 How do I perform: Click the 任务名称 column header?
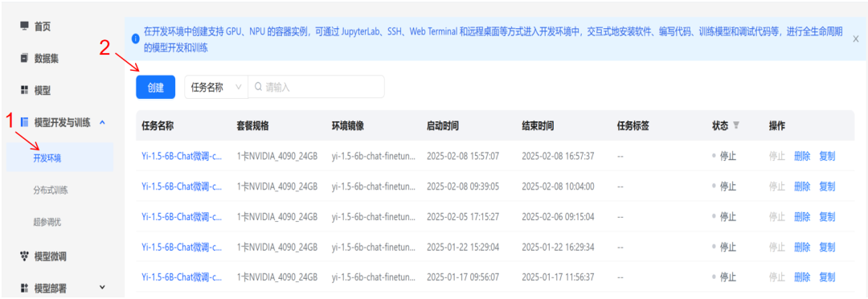[x=158, y=125]
